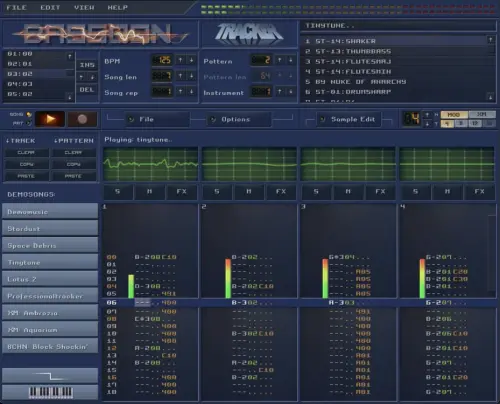This screenshot has height=404, width=500.
Task: Click DEL to delete song position
Action: coord(87,90)
